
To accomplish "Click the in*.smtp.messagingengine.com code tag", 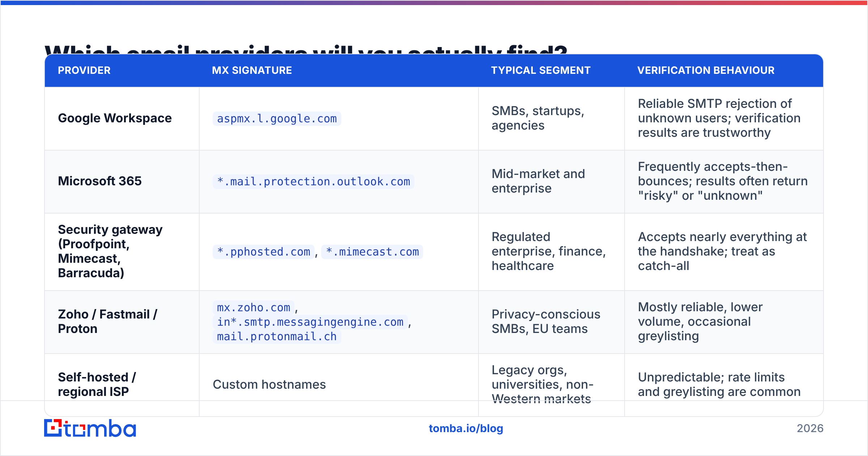I will (310, 322).
